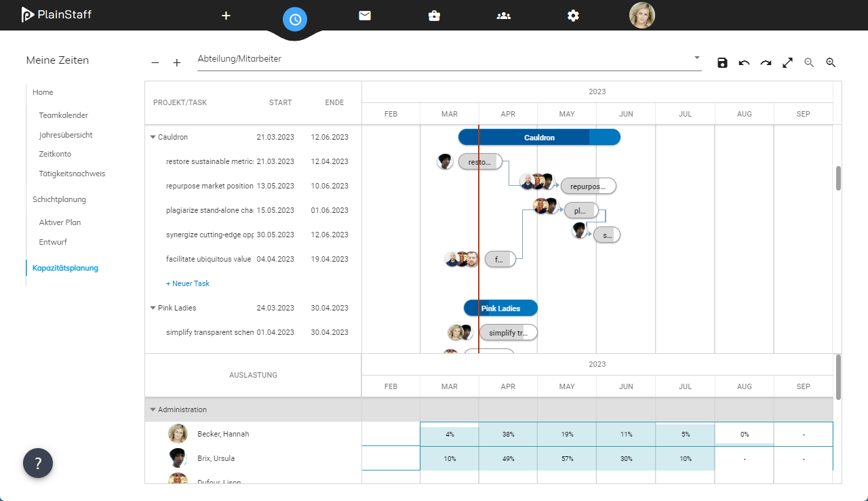Click the undo arrow icon

744,63
